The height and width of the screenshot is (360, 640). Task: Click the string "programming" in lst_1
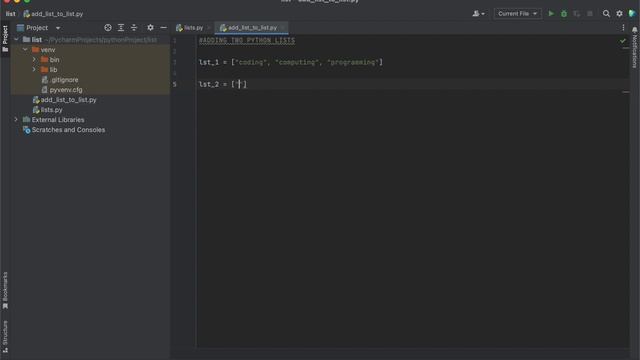[x=353, y=62]
